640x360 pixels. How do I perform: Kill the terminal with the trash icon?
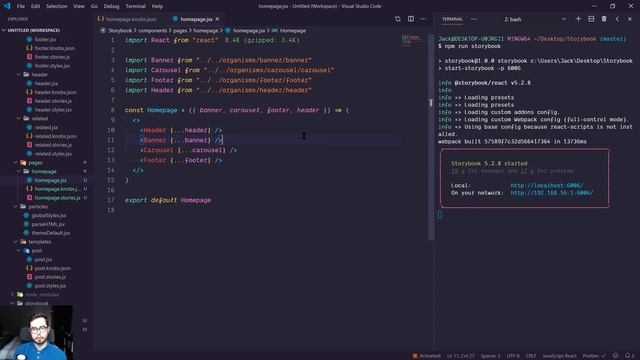click(x=604, y=19)
